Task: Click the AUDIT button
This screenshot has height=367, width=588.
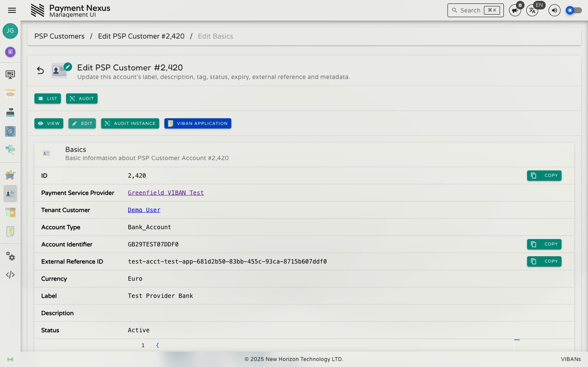Action: [x=82, y=99]
